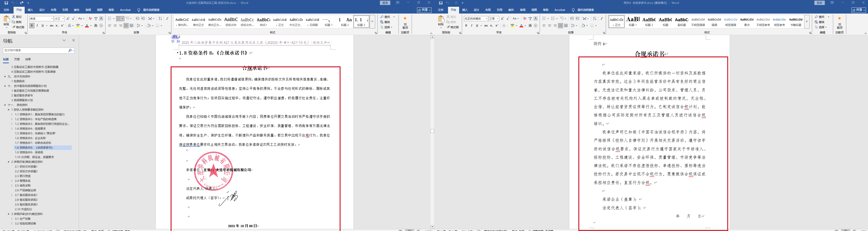This screenshot has height=231, width=868.
Task: Open font name dropdown showing 宋体
Action: (52, 19)
